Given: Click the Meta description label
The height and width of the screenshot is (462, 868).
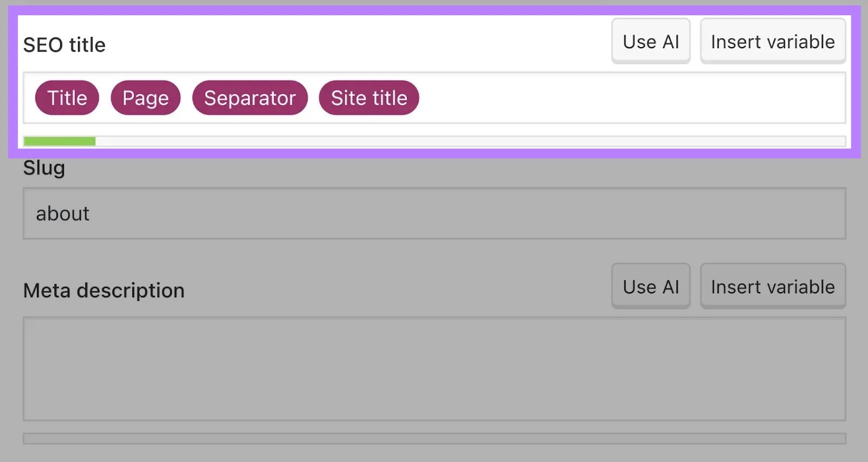Looking at the screenshot, I should 104,291.
